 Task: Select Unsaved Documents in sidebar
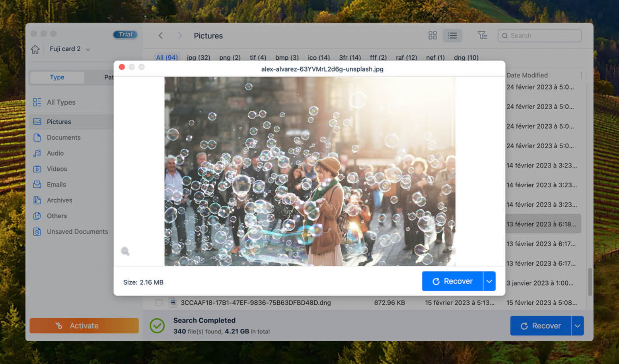coord(77,232)
